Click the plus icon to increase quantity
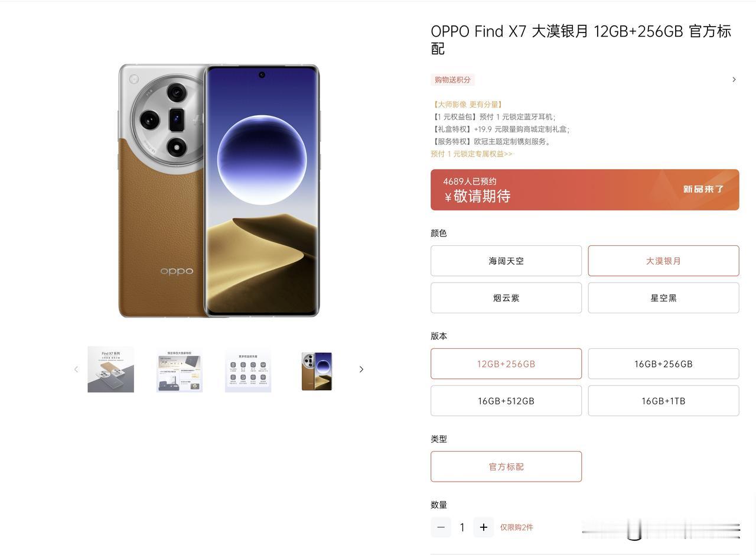Screen dimensions: 756x555 pyautogui.click(x=483, y=527)
